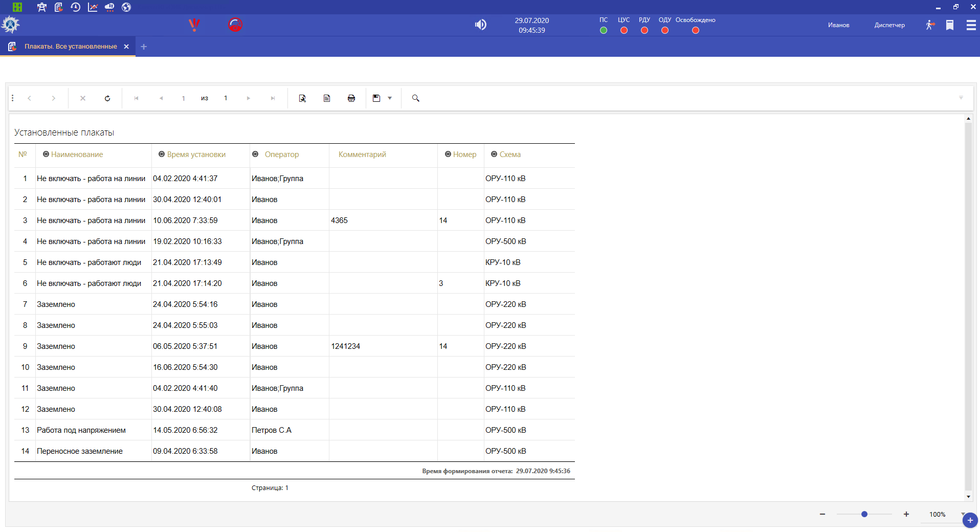Click the history clock icon
Image resolution: width=980 pixels, height=532 pixels.
[x=76, y=7]
